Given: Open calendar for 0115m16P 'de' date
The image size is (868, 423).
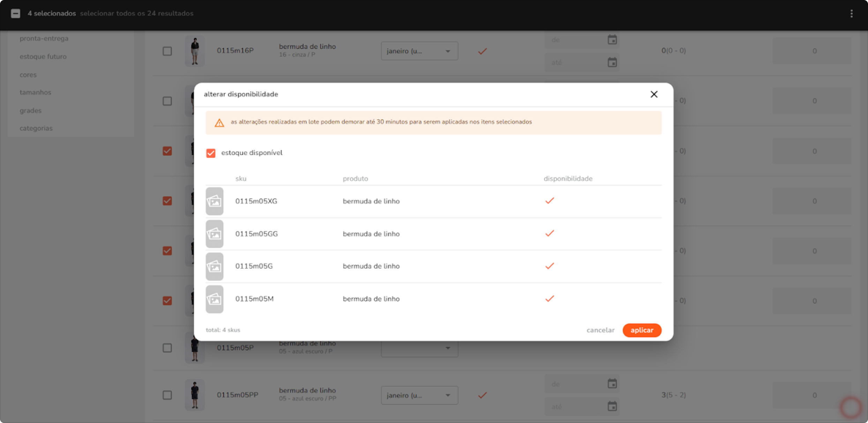Looking at the screenshot, I should [612, 40].
